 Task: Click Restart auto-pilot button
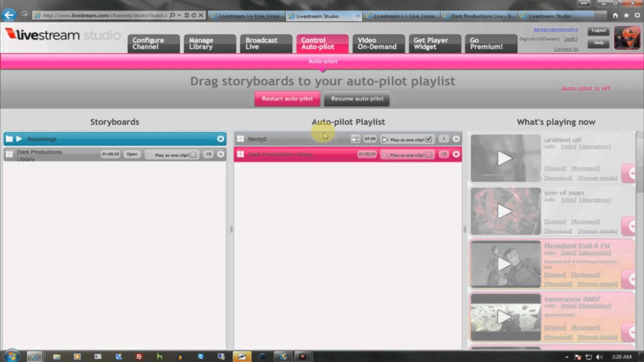[x=287, y=99]
